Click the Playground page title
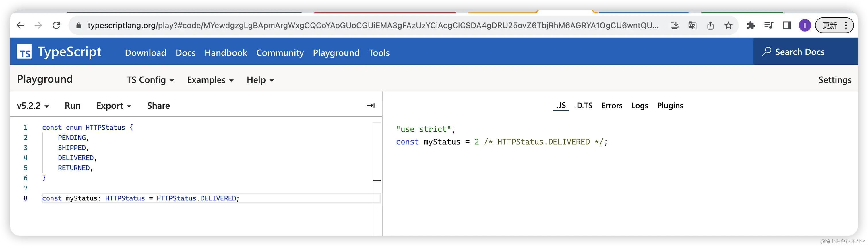Screen dimensions: 868x246 pyautogui.click(x=45, y=79)
